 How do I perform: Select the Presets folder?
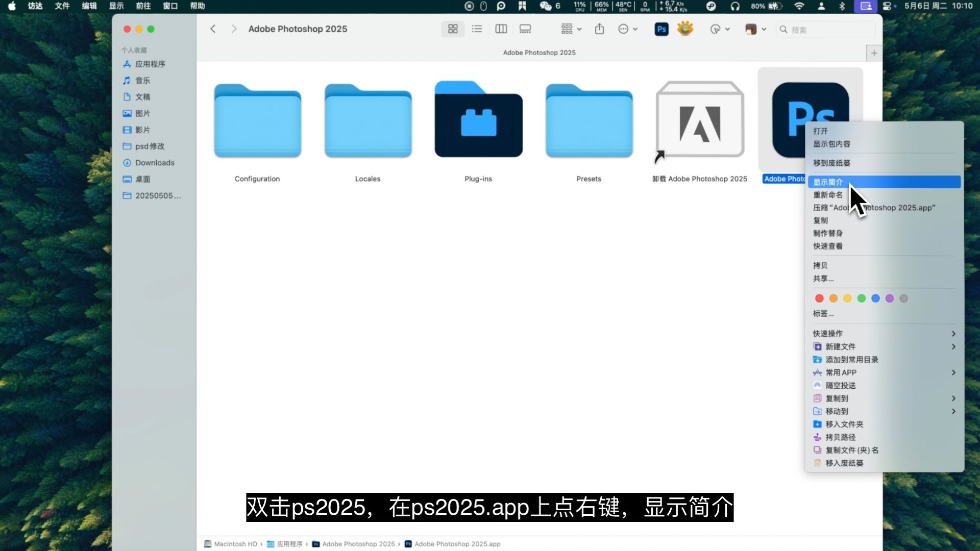[x=589, y=121]
